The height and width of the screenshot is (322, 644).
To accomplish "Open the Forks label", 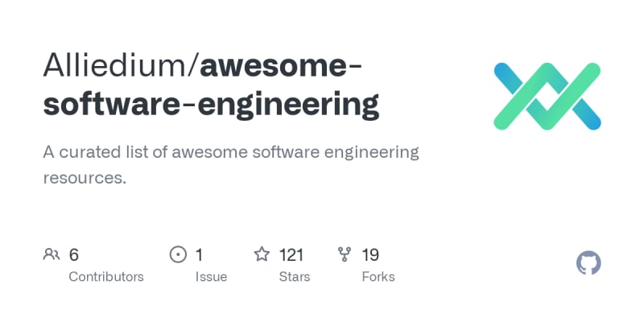I will pyautogui.click(x=378, y=277).
